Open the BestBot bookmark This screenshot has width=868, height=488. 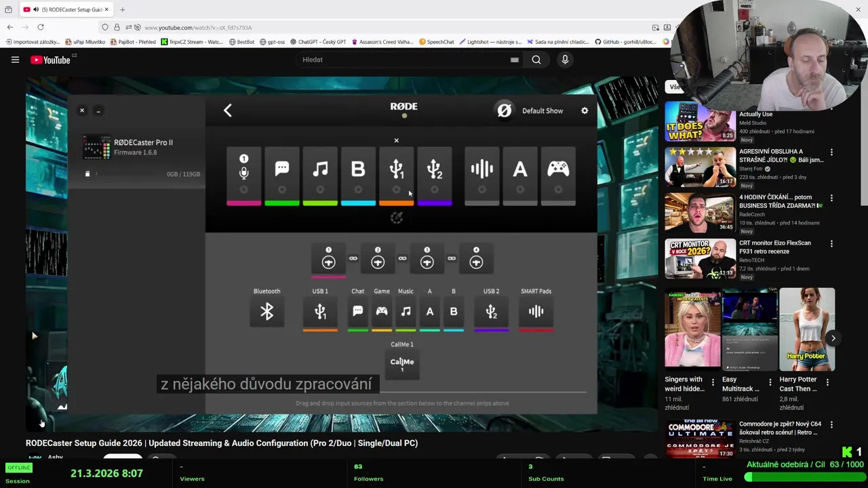241,42
